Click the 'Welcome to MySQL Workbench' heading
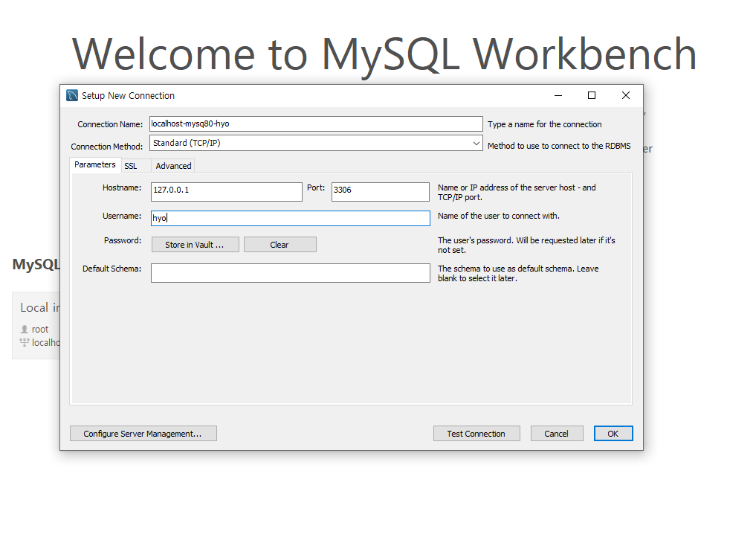Viewport: 756px width, 555px height. pos(384,54)
